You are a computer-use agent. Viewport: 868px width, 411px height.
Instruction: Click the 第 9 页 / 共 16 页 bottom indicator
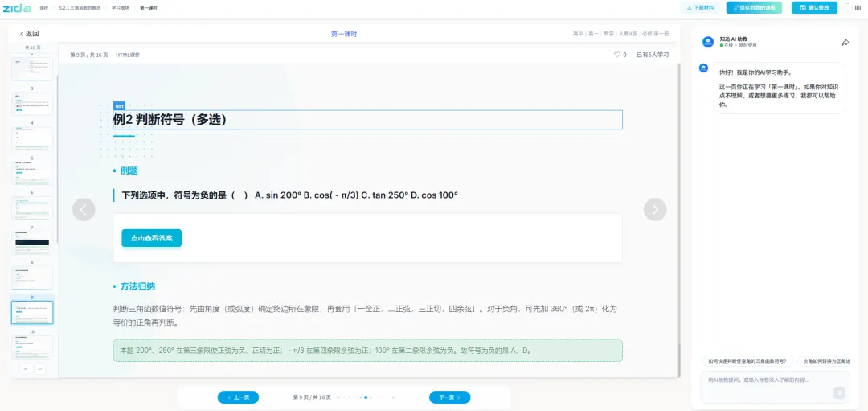pyautogui.click(x=312, y=397)
